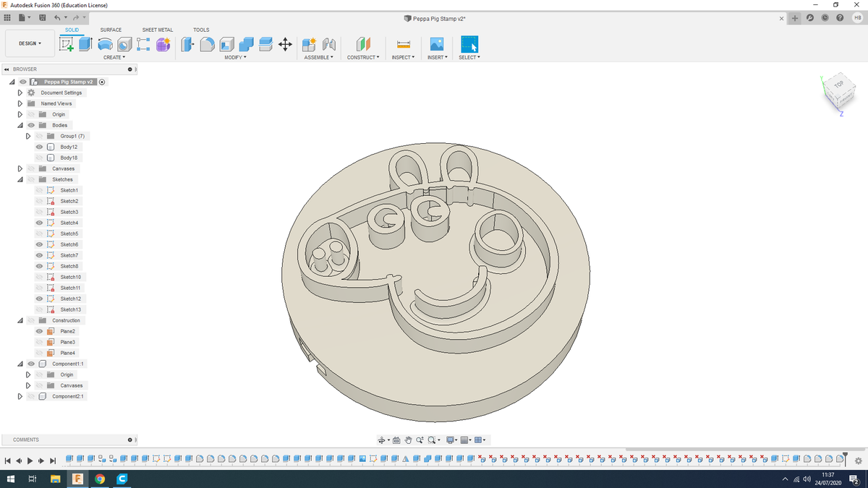Select the Move/Copy tool
Viewport: 868px width, 488px height.
coord(285,45)
